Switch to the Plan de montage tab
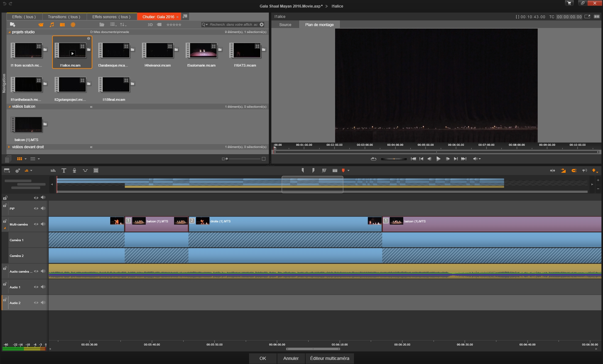The image size is (603, 364). coord(319,24)
